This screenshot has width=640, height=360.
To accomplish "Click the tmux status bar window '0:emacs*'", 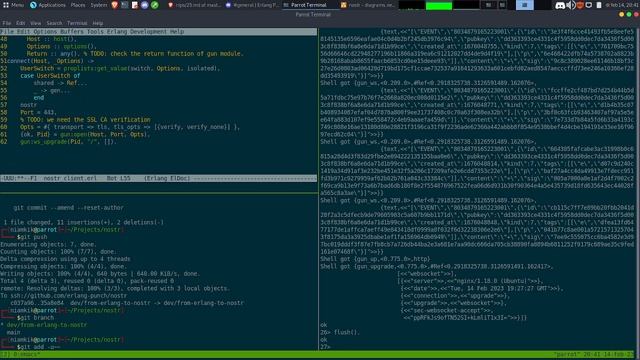I will (x=27, y=355).
